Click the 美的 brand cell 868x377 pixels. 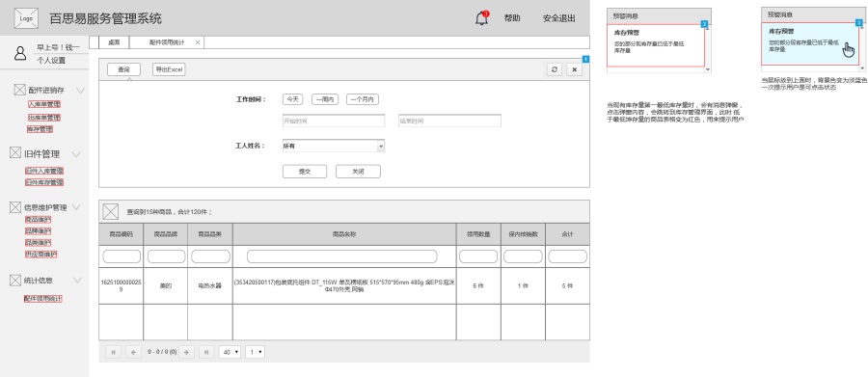click(x=166, y=285)
